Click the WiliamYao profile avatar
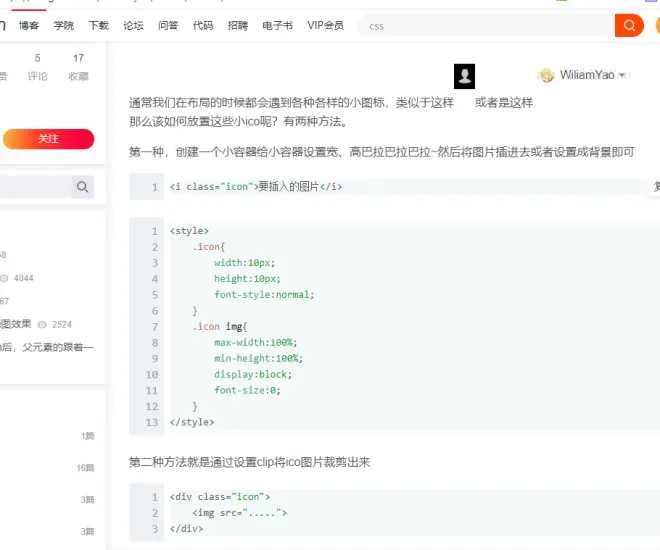This screenshot has height=550, width=660. [546, 75]
